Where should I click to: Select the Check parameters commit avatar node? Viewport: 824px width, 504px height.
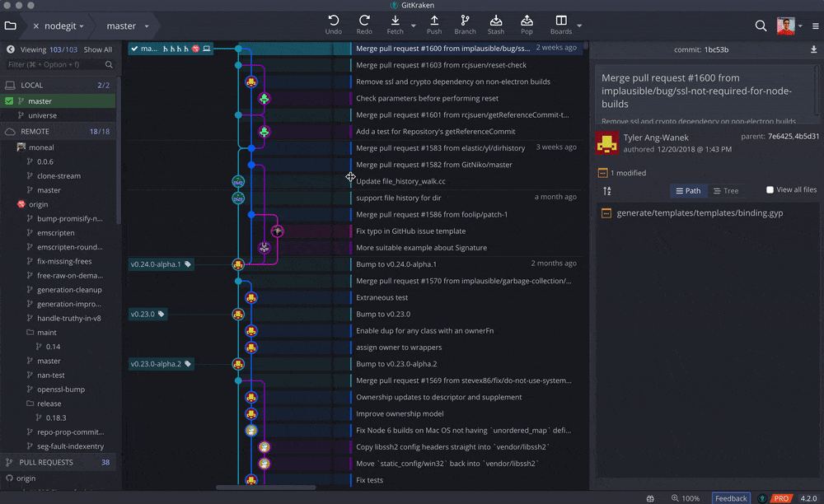coord(265,98)
